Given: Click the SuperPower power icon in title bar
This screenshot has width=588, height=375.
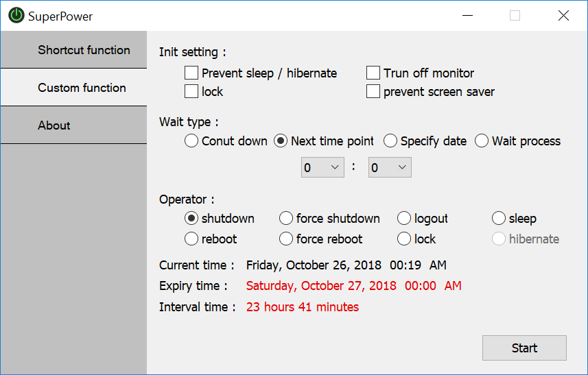Looking at the screenshot, I should tap(16, 16).
